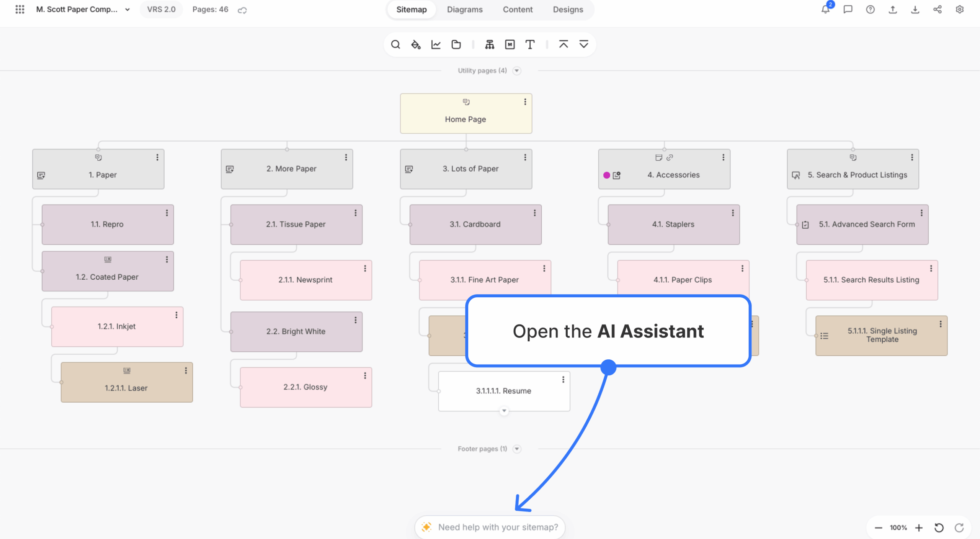The width and height of the screenshot is (980, 539).
Task: Click the download export icon
Action: [915, 10]
